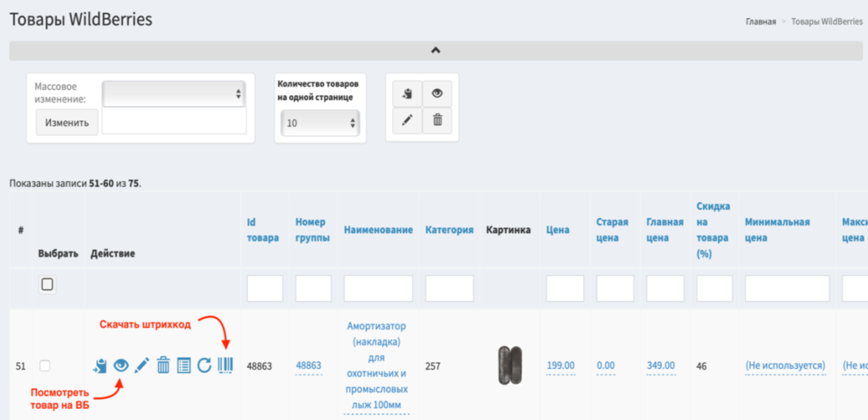Viewport: 868px width, 420px height.
Task: Open the Массовое изменение dropdown
Action: coord(174,94)
